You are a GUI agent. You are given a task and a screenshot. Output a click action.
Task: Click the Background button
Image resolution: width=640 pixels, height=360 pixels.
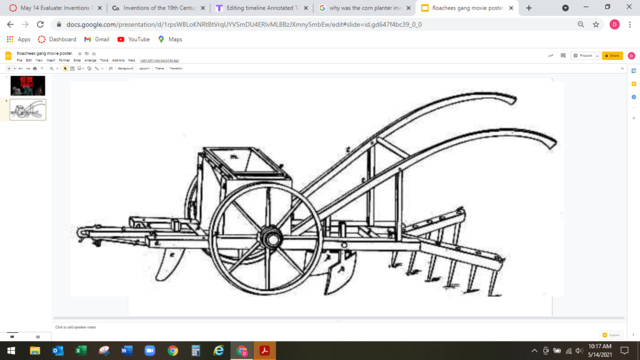coord(125,69)
